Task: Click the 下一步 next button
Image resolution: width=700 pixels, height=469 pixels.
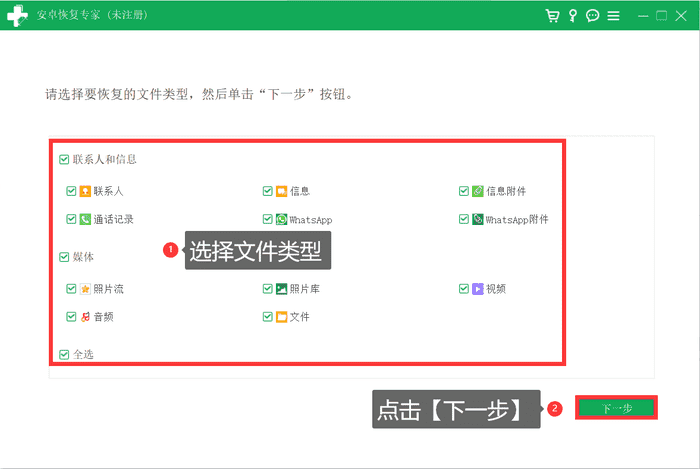Action: point(616,408)
